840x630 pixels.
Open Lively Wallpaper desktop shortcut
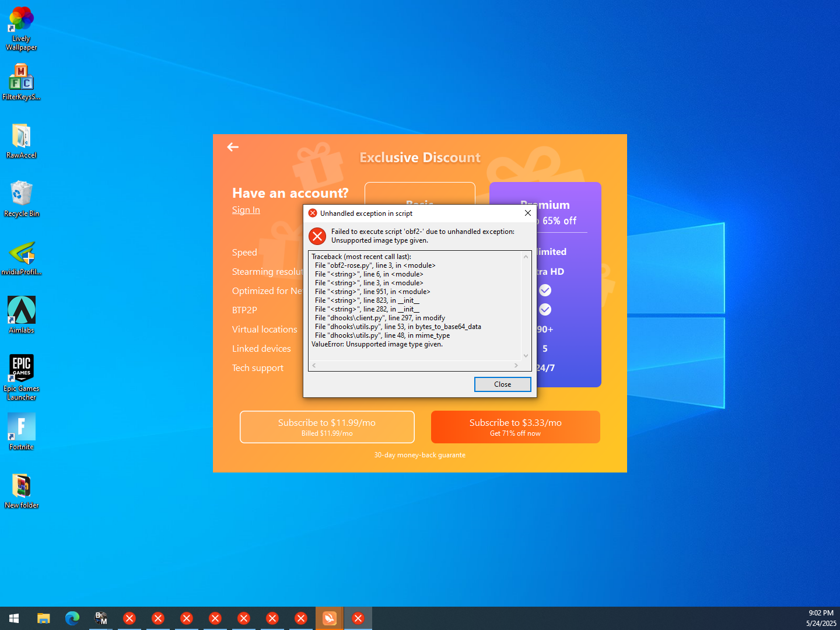pos(22,29)
